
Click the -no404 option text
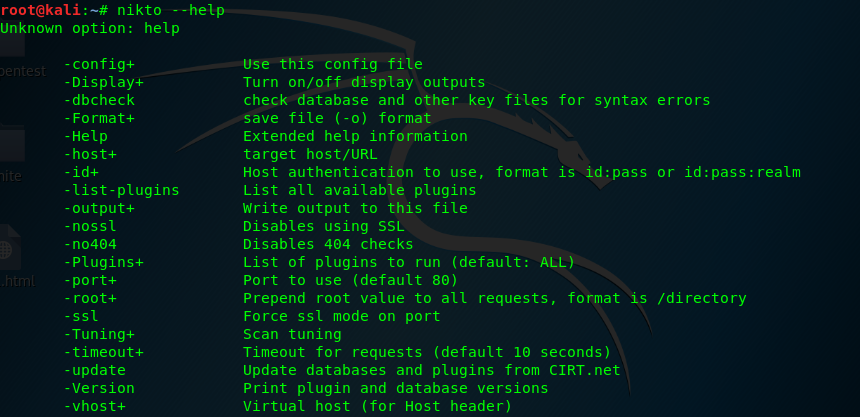point(90,244)
